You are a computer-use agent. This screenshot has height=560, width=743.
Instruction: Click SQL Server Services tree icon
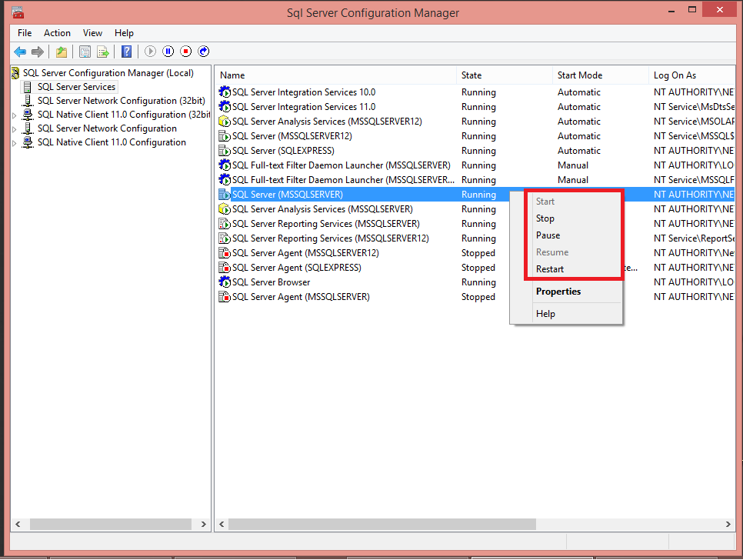pos(28,87)
